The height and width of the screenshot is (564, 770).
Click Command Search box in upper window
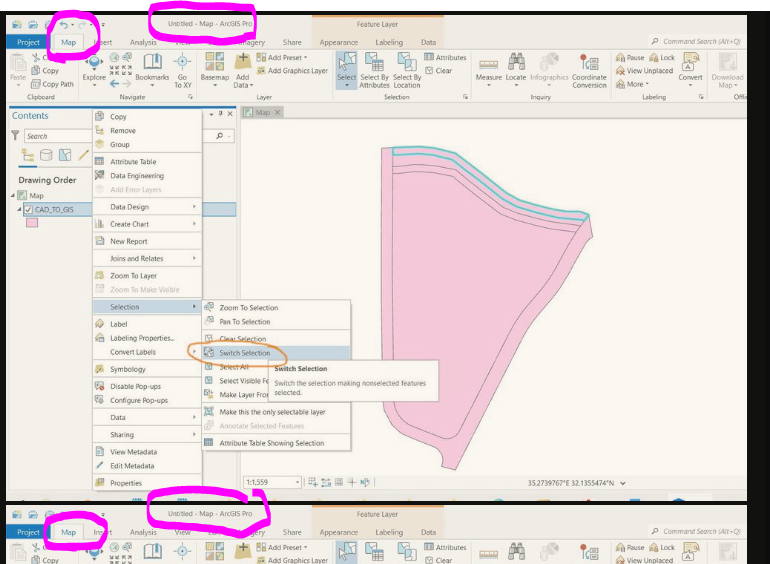coord(696,42)
